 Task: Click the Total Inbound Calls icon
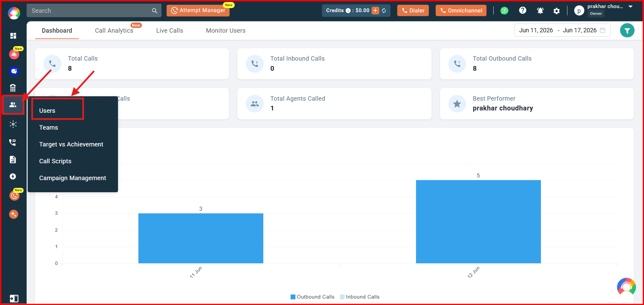tap(255, 64)
